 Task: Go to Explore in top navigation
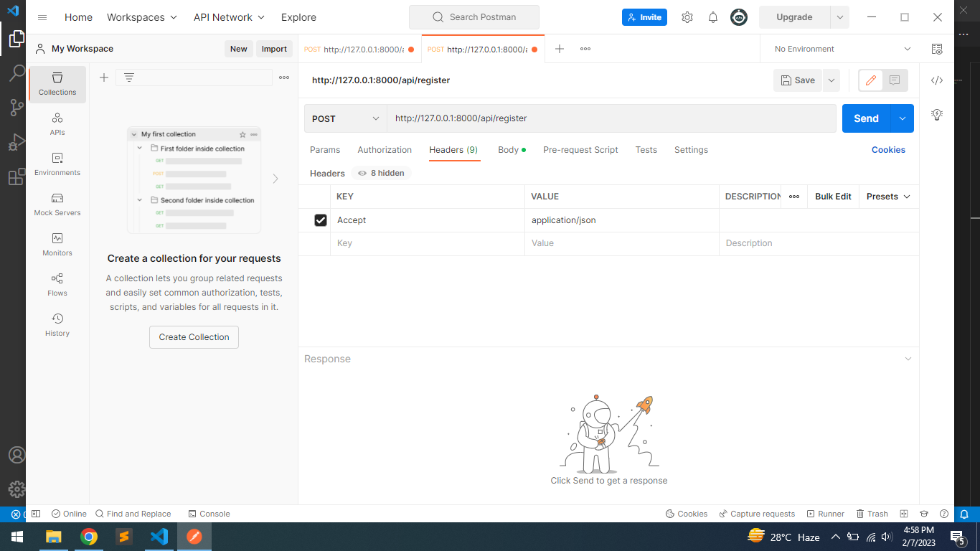(x=298, y=17)
